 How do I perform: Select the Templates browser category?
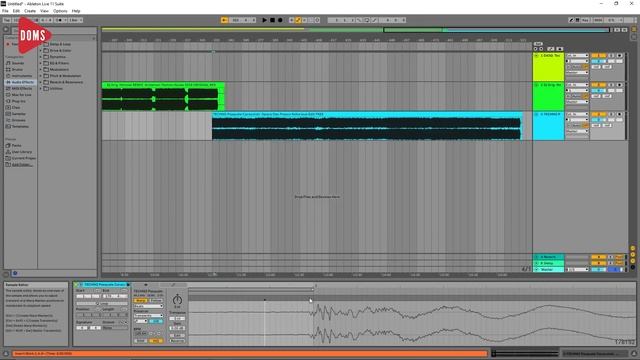coord(20,127)
